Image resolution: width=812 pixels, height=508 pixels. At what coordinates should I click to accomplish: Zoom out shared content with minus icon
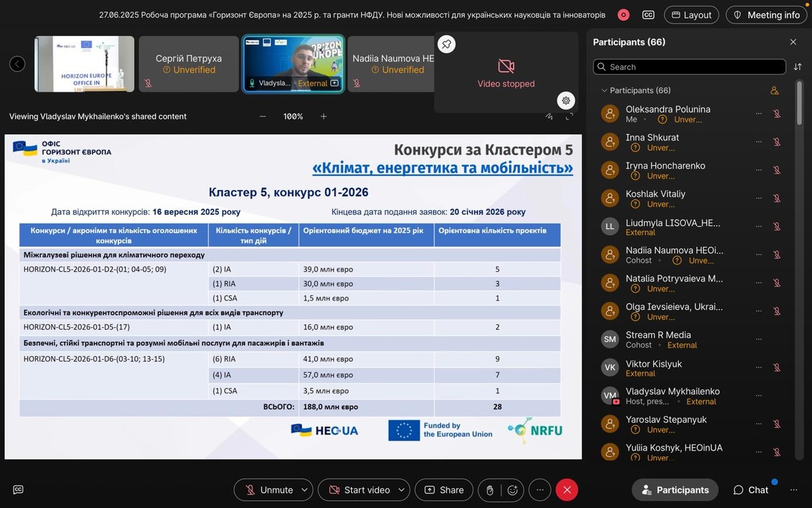tap(263, 117)
